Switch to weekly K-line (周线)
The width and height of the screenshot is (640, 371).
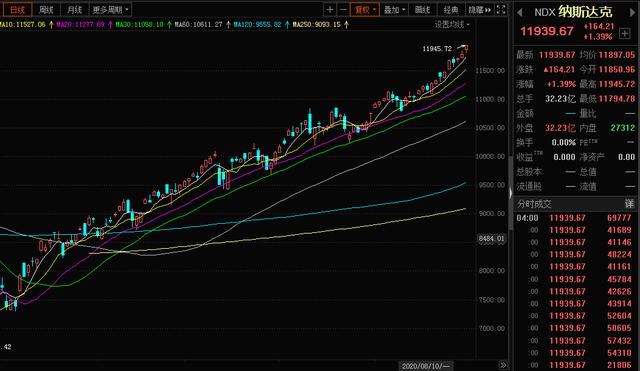coord(46,9)
